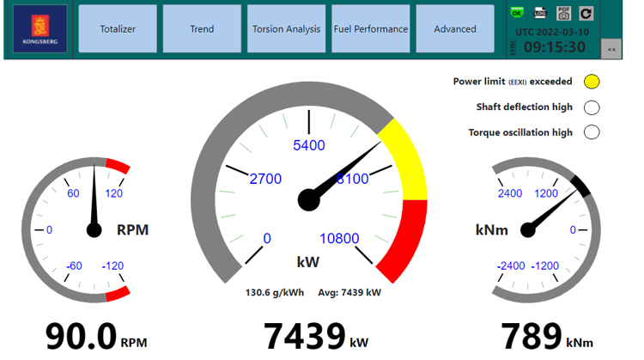Open Torsion Analysis view
The height and width of the screenshot is (360, 644).
click(x=286, y=29)
